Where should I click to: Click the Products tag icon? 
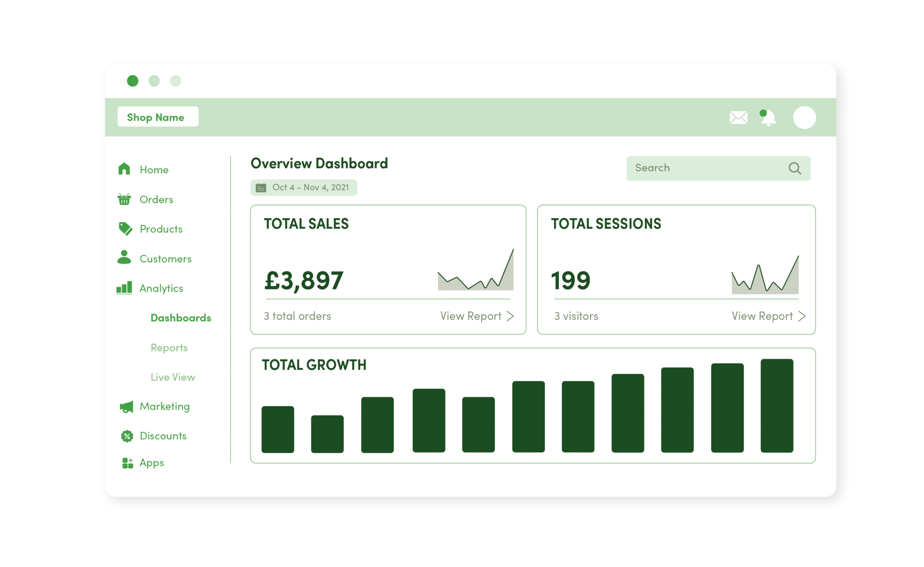tap(125, 228)
